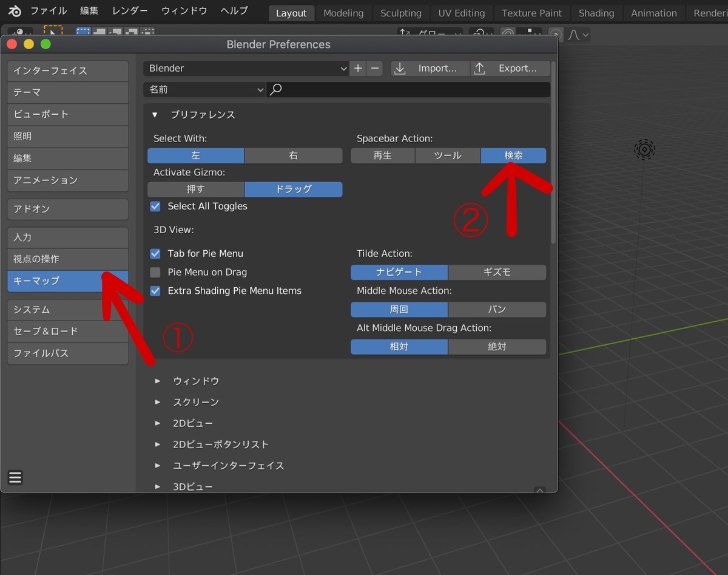Expand the ユーザーインターフェイス keymap category
This screenshot has width=728, height=575.
coord(158,465)
